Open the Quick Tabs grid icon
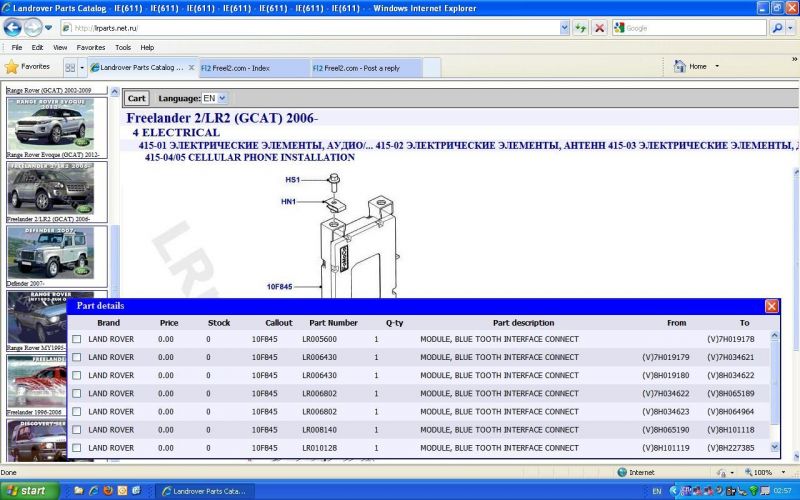800x500 pixels. coord(70,67)
